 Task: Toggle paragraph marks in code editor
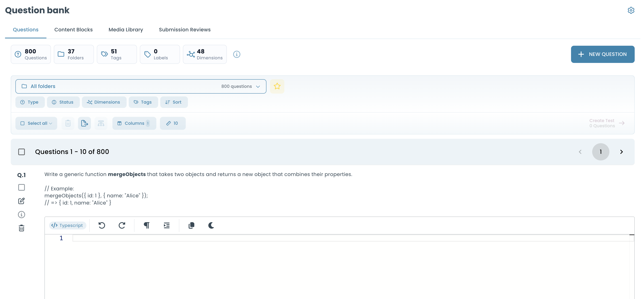147,226
